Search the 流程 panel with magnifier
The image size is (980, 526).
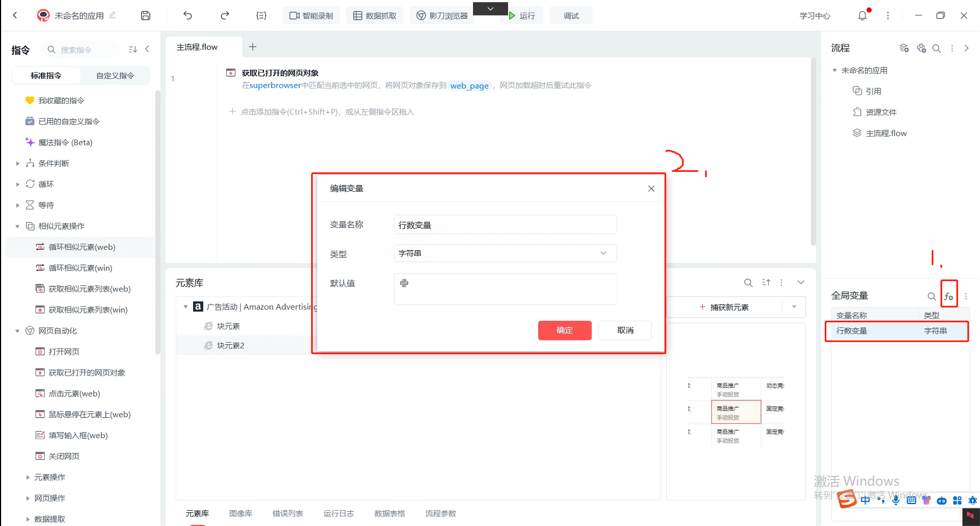937,48
